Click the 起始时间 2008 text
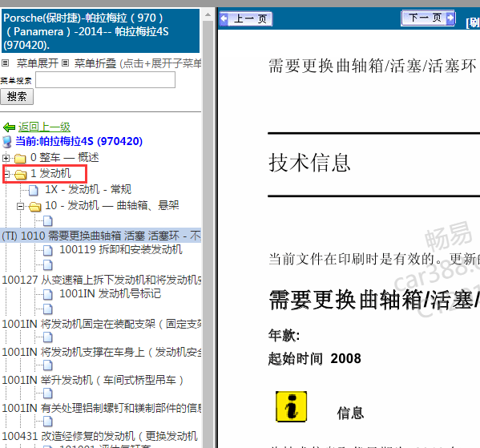This screenshot has width=480, height=448. [x=314, y=358]
